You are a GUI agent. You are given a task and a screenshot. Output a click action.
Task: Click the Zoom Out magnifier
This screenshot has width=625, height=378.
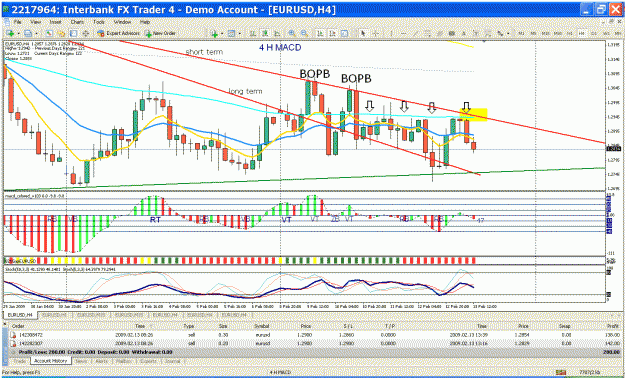pyautogui.click(x=304, y=33)
